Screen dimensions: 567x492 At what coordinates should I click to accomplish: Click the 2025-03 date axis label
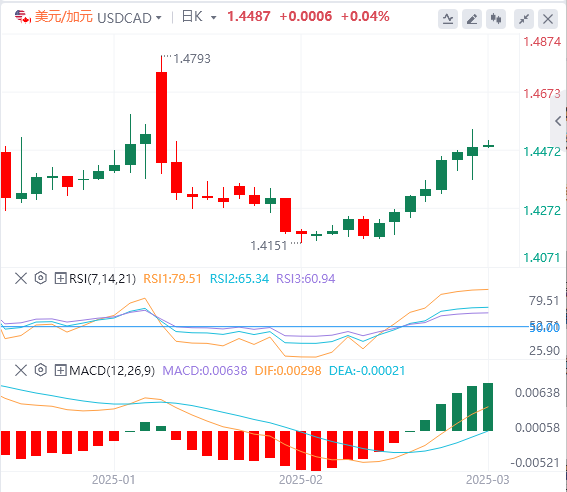[x=487, y=480]
